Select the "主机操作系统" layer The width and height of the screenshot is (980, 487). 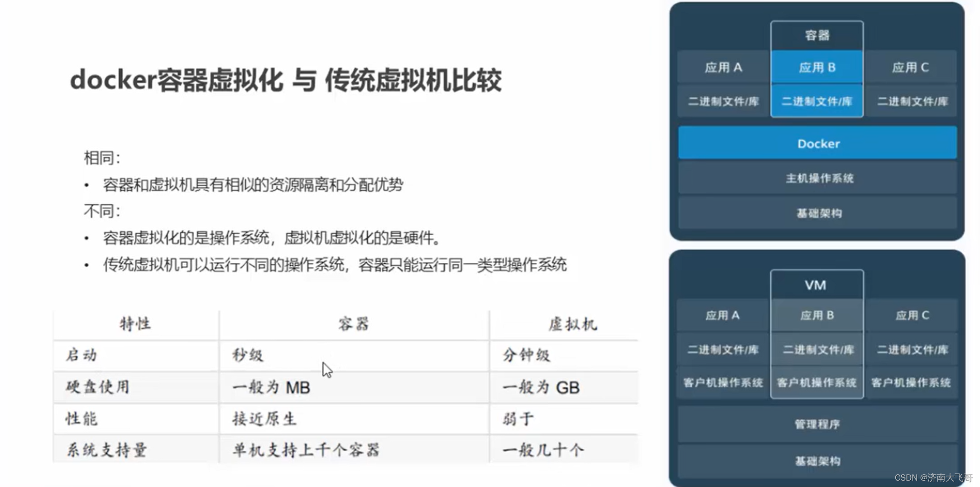pyautogui.click(x=818, y=178)
